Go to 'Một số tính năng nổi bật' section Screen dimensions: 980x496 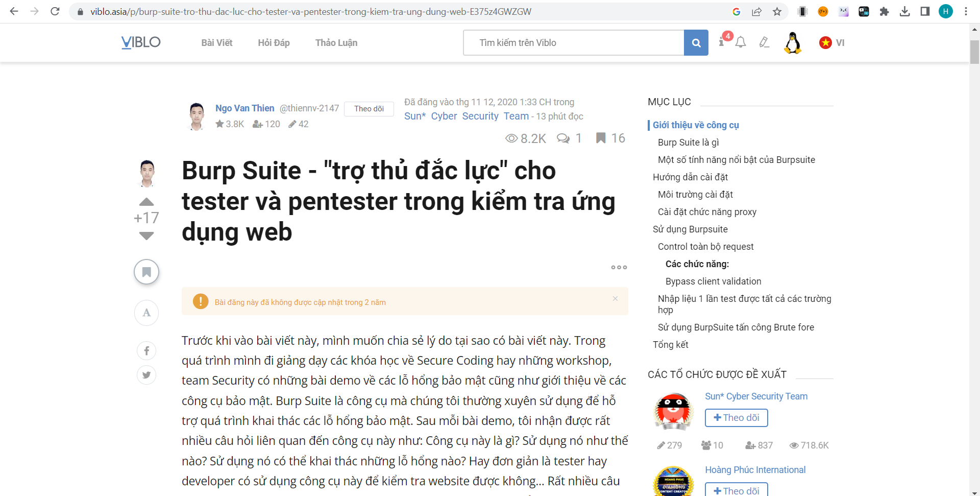(x=736, y=160)
